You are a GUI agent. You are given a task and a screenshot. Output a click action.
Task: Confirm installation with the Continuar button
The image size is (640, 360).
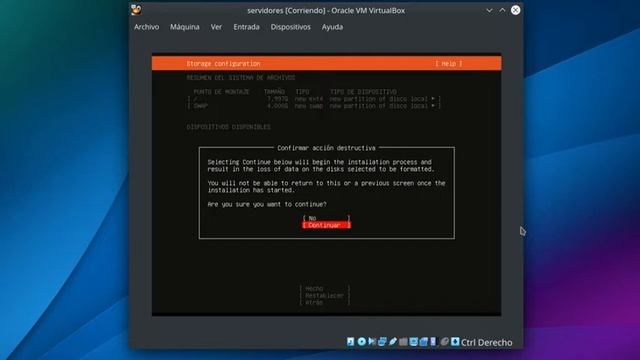327,225
